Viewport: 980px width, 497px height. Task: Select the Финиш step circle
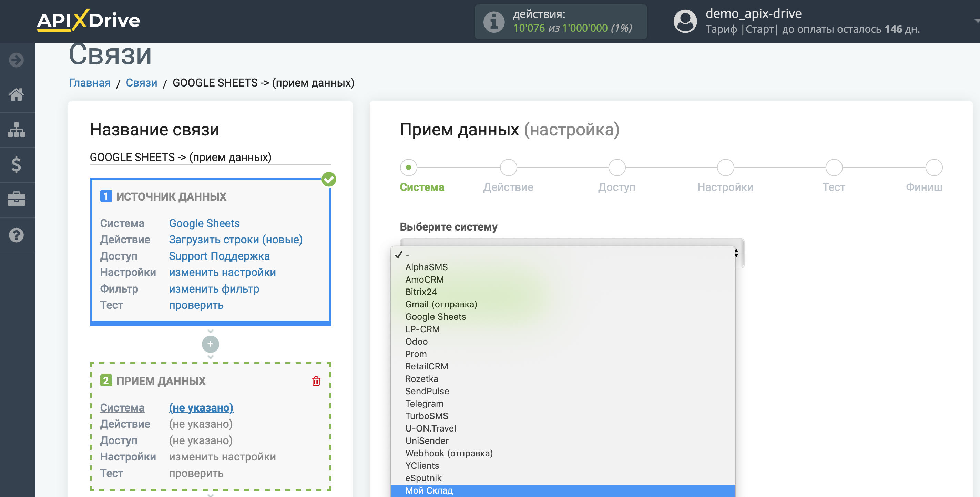pos(933,168)
